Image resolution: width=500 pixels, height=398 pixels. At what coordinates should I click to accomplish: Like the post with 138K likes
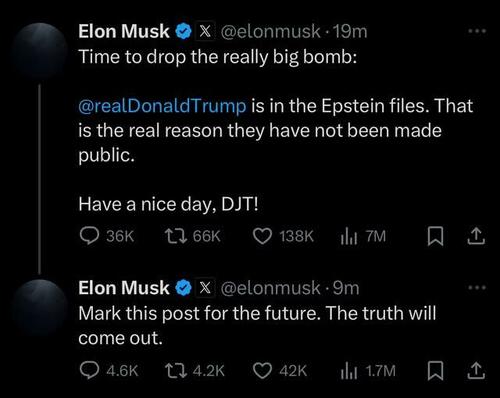263,236
